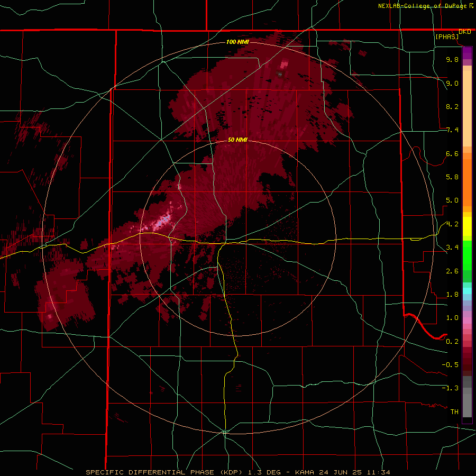This screenshot has width=476, height=476.
Task: Click the -1.3 value on the scale
Action: coord(450,388)
